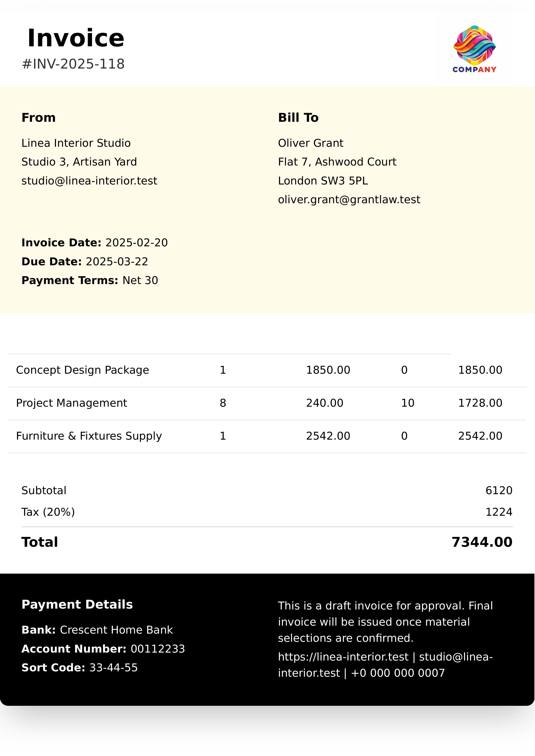Screen dimensions: 535x756
Task: Click the Project Management line total 1728.00
Action: coord(480,403)
